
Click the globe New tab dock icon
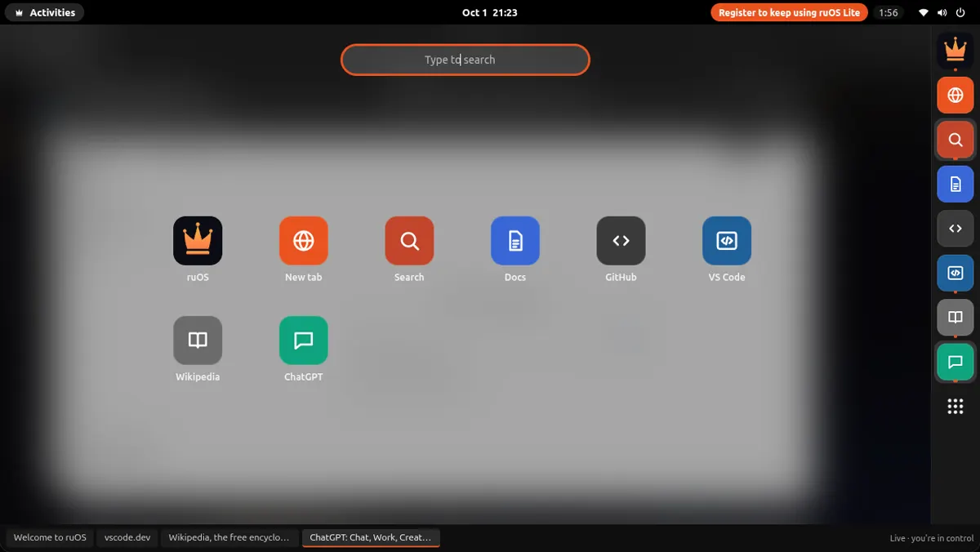(x=955, y=96)
